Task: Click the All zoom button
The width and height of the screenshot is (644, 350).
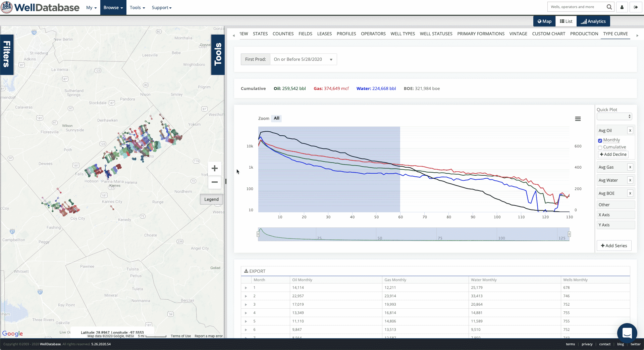Action: click(x=276, y=118)
